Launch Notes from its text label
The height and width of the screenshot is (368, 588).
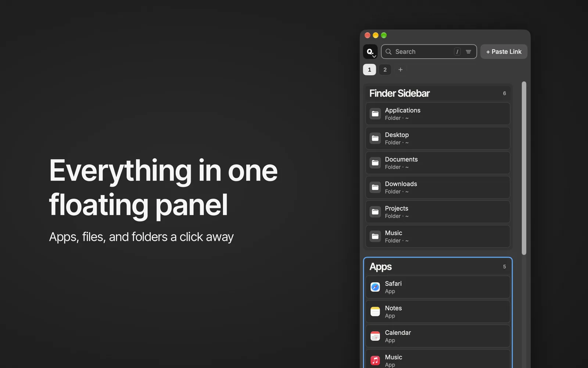pyautogui.click(x=393, y=308)
